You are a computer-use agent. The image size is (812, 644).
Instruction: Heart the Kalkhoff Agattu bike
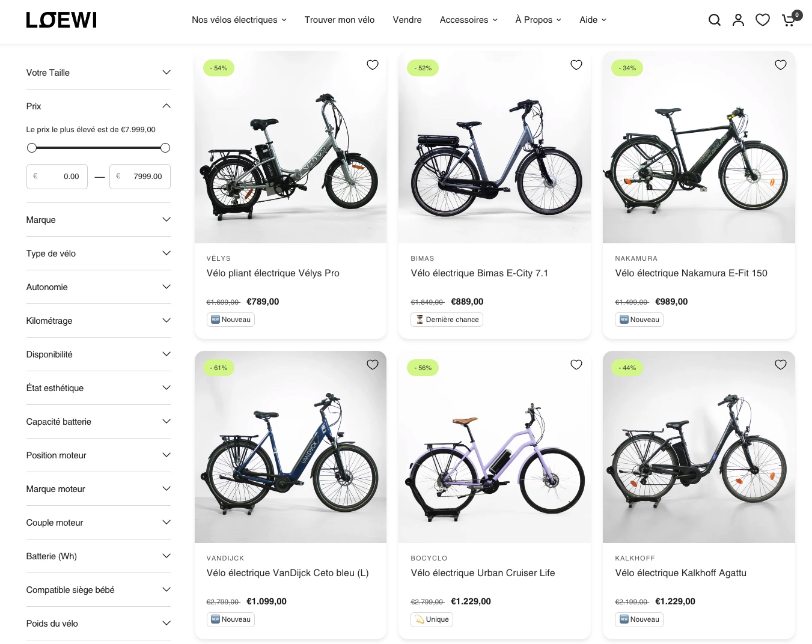pos(781,365)
